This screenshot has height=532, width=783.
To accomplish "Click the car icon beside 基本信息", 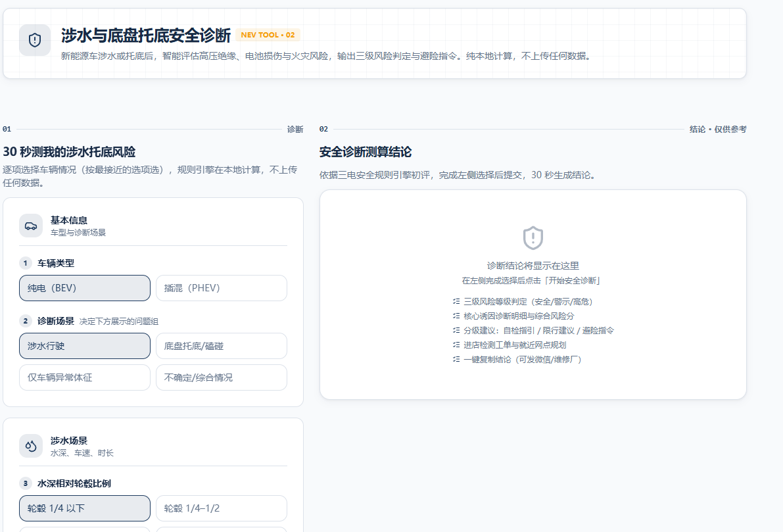I will click(x=31, y=226).
